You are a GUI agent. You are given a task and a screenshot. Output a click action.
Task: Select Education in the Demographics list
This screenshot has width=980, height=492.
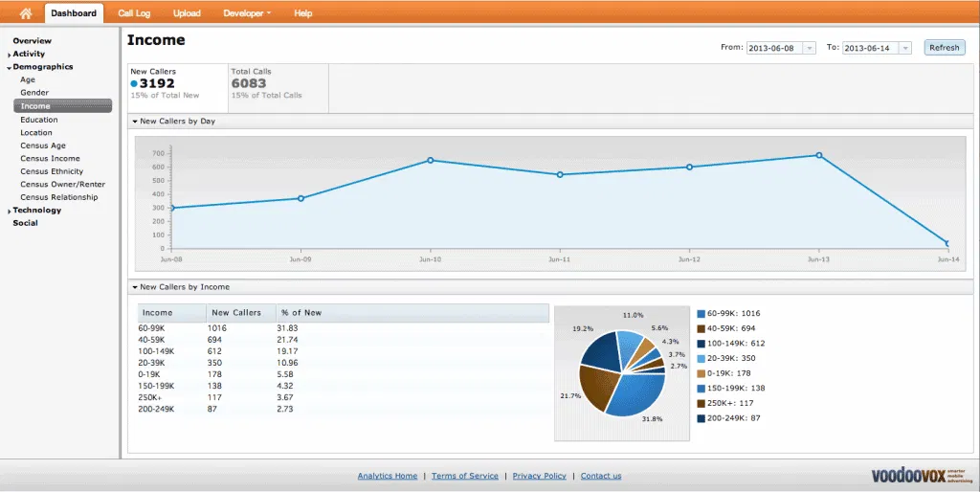[39, 120]
